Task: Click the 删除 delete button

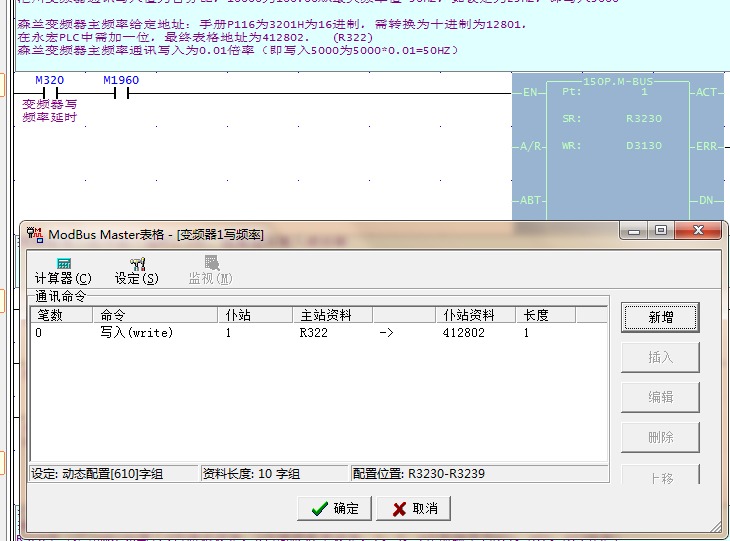Action: [x=660, y=437]
